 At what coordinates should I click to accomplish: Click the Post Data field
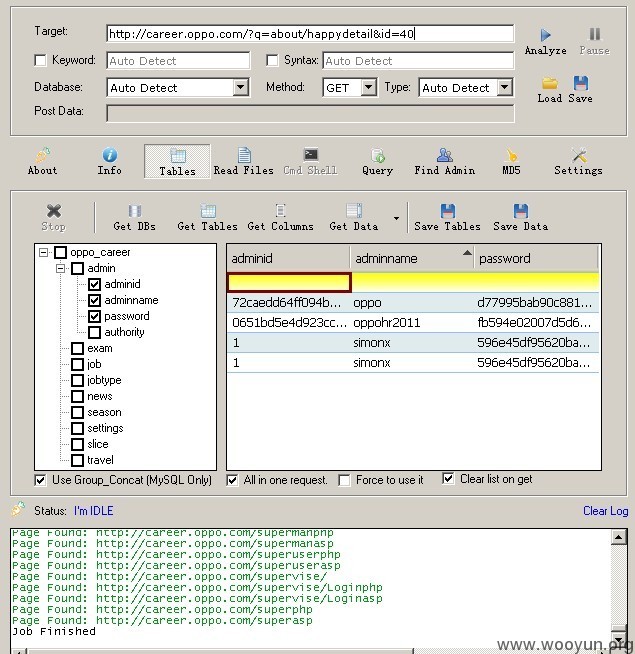pyautogui.click(x=310, y=113)
